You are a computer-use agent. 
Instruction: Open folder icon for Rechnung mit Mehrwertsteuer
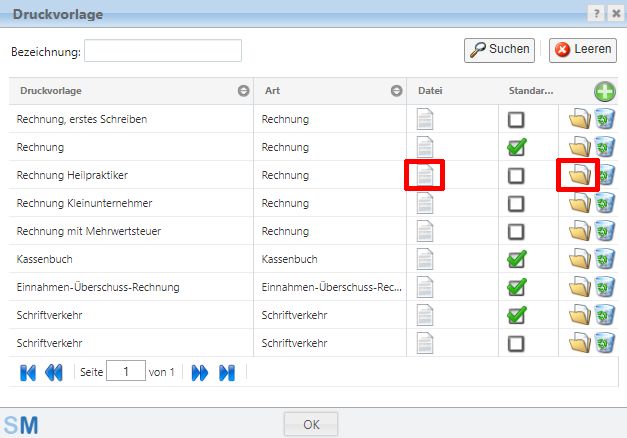pyautogui.click(x=579, y=231)
